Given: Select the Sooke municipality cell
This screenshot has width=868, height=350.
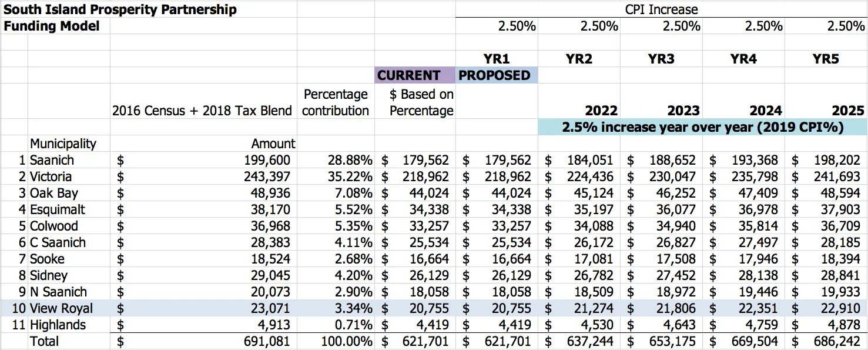Looking at the screenshot, I should pyautogui.click(x=47, y=259).
